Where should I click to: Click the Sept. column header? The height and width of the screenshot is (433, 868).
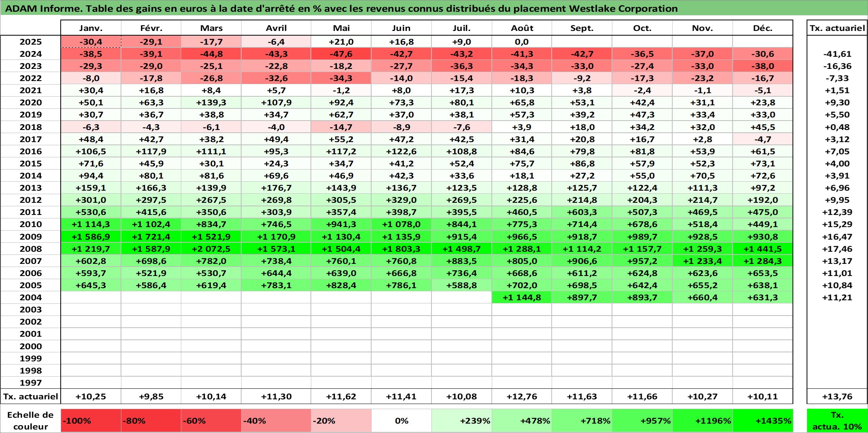tap(582, 28)
